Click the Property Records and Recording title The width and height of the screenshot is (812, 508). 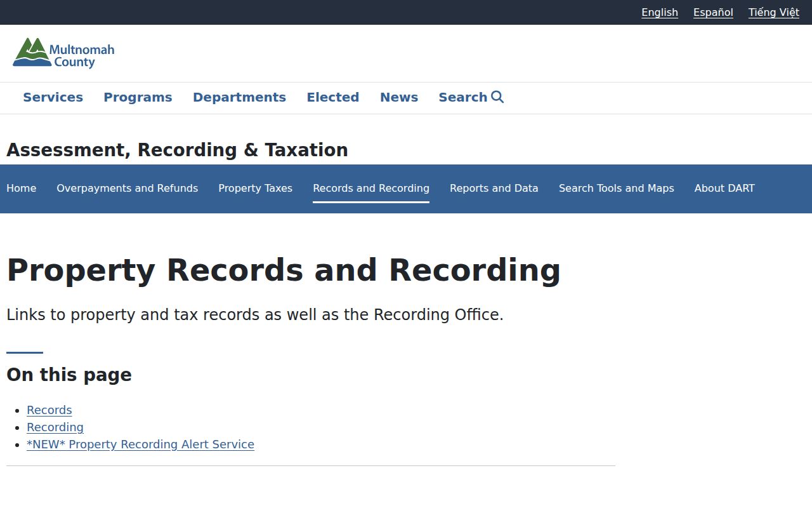pos(284,270)
